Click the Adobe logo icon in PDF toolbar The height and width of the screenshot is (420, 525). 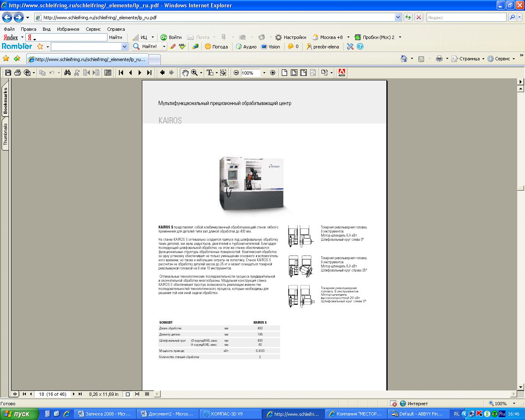point(342,73)
